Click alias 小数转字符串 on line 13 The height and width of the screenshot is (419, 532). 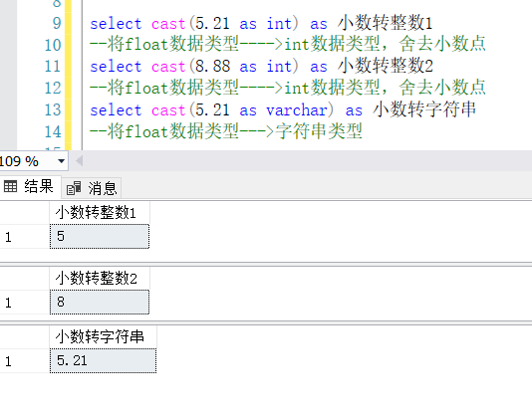(x=424, y=109)
